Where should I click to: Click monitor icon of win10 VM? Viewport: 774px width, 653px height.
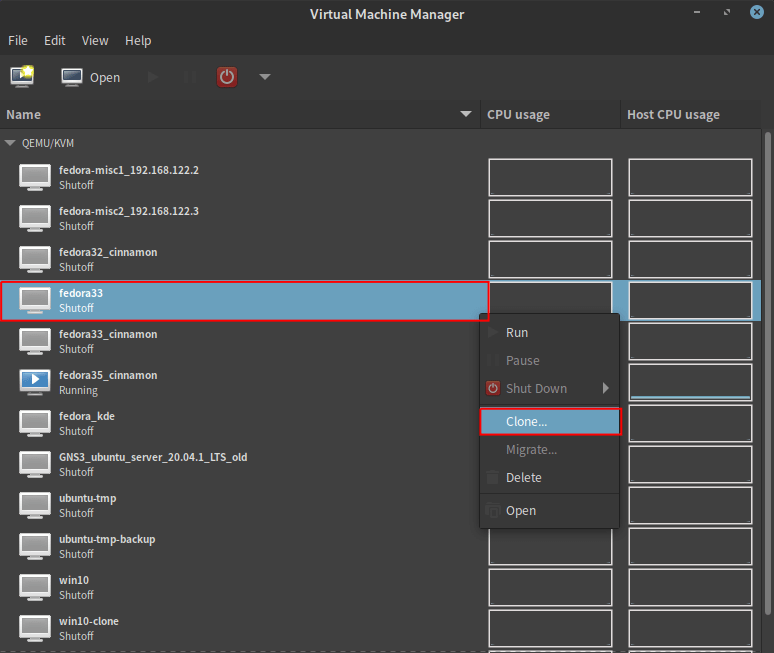[x=35, y=587]
